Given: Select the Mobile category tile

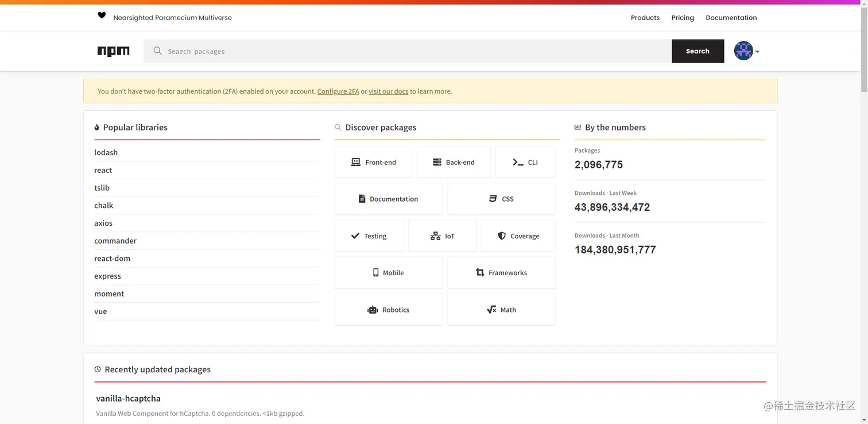Looking at the screenshot, I should click(x=388, y=272).
